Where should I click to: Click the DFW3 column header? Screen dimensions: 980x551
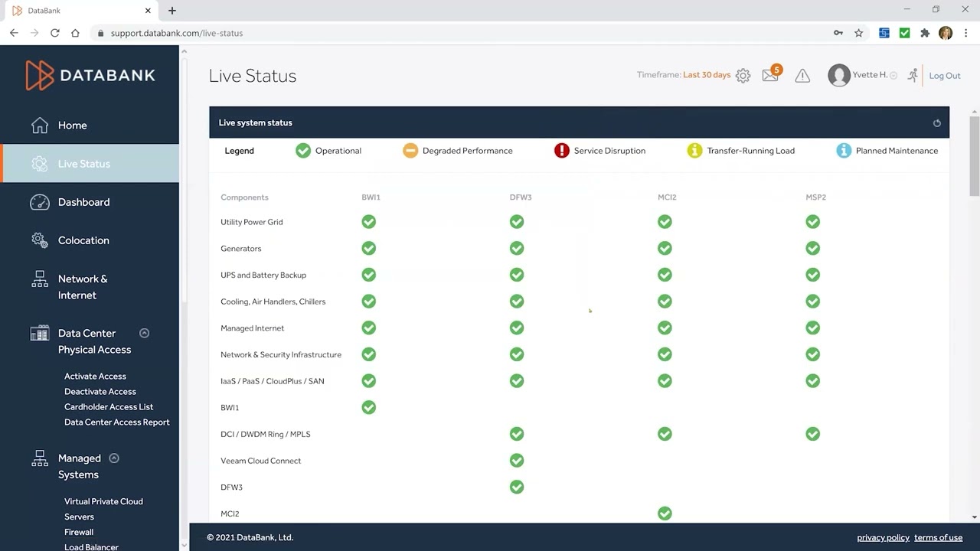(x=521, y=197)
